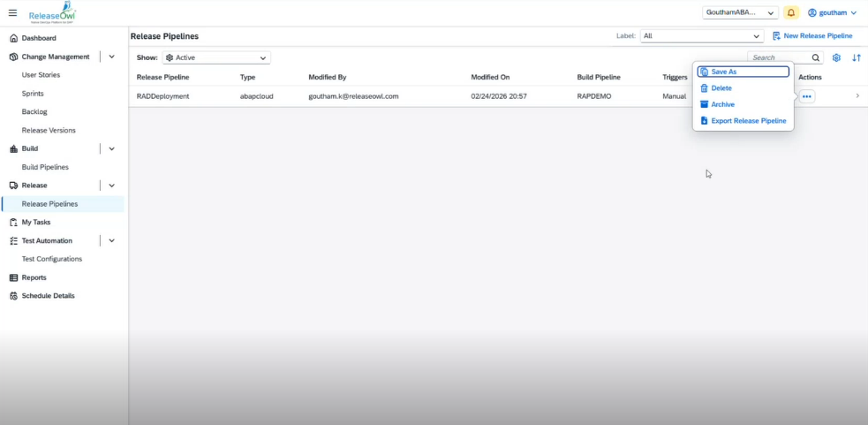Open Schedule Details in sidebar

coord(48,296)
